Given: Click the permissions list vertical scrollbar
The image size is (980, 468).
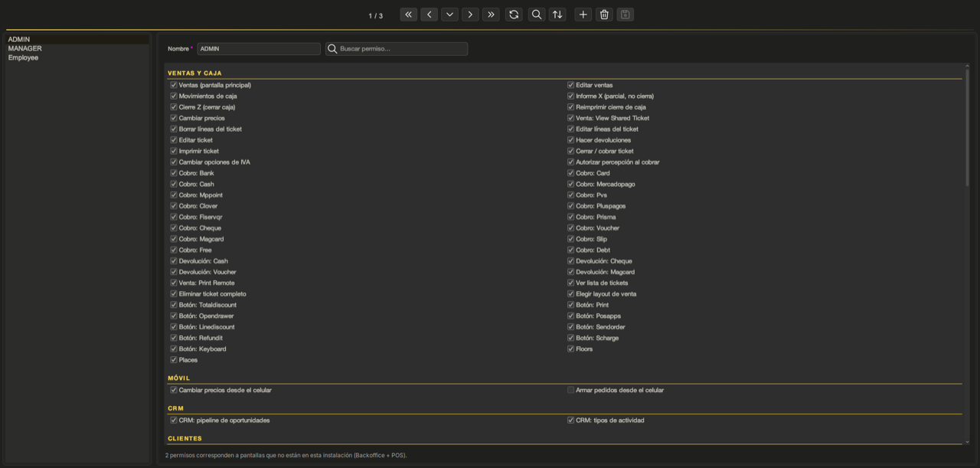Looking at the screenshot, I should [x=967, y=127].
